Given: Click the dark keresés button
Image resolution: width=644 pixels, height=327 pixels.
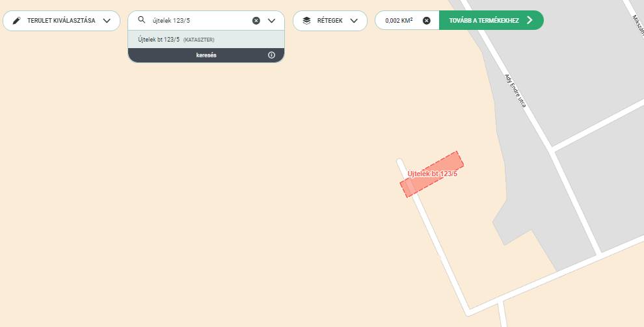Looking at the screenshot, I should coord(206,55).
